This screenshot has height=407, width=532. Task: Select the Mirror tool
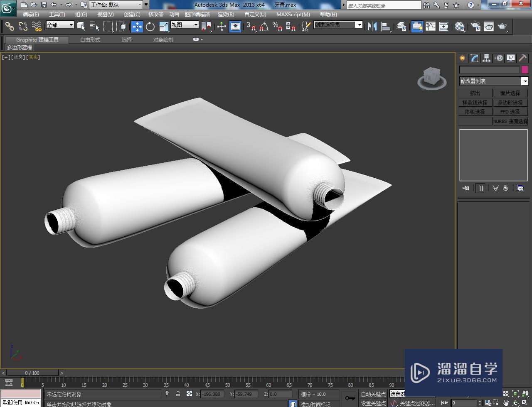pyautogui.click(x=372, y=27)
